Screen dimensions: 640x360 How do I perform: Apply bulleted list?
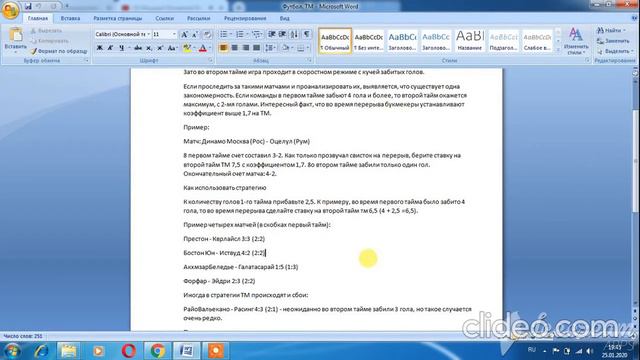tap(224, 34)
